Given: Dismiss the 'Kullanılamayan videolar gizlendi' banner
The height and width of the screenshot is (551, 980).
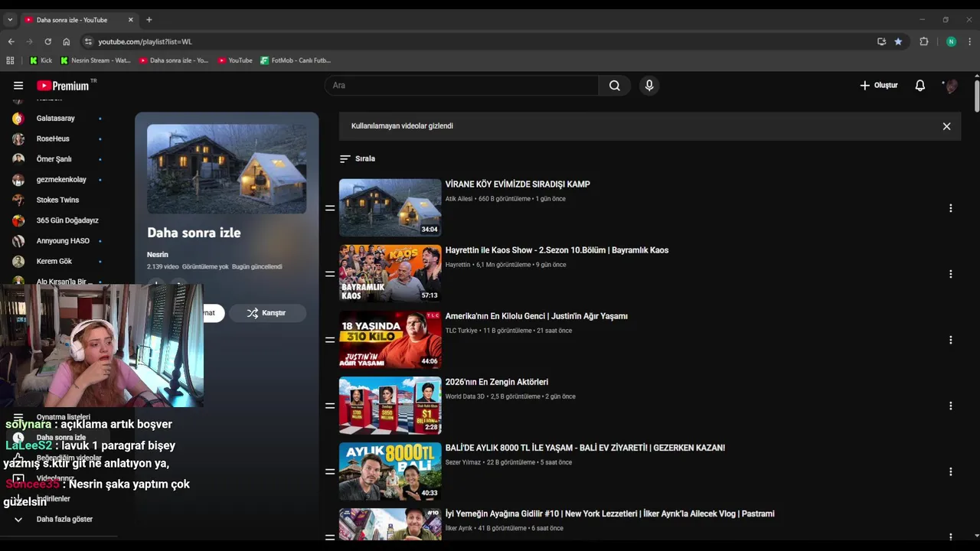Looking at the screenshot, I should tap(946, 126).
